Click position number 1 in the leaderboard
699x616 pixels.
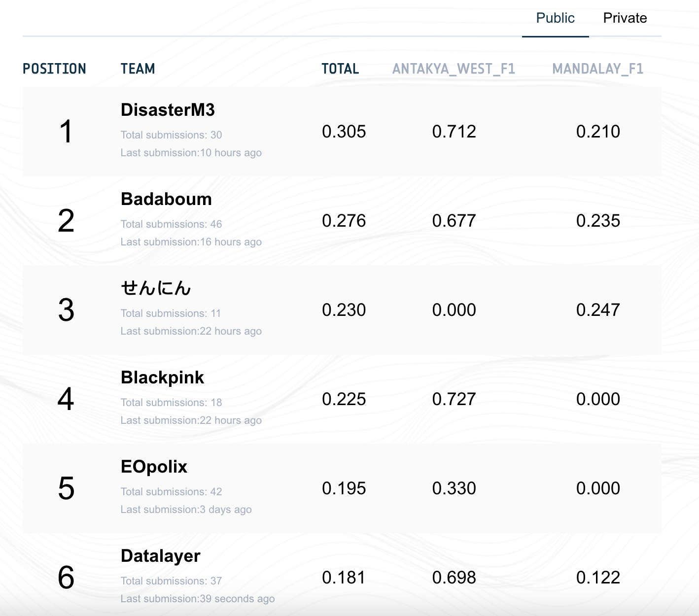point(66,132)
